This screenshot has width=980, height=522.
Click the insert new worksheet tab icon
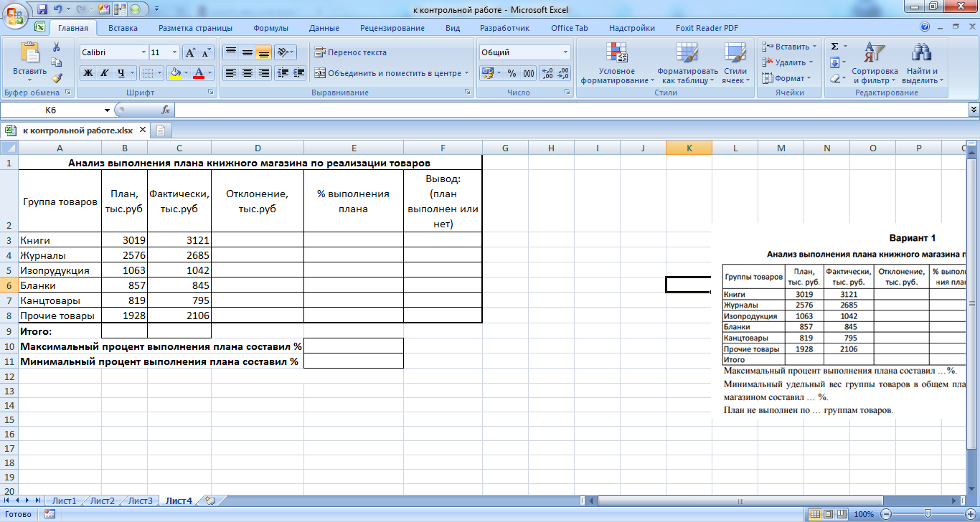[x=210, y=500]
